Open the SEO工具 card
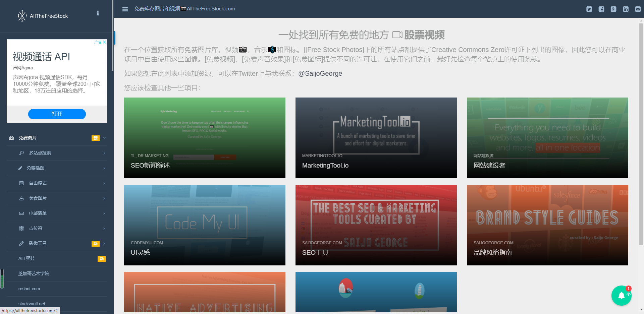The width and height of the screenshot is (644, 314). 376,225
